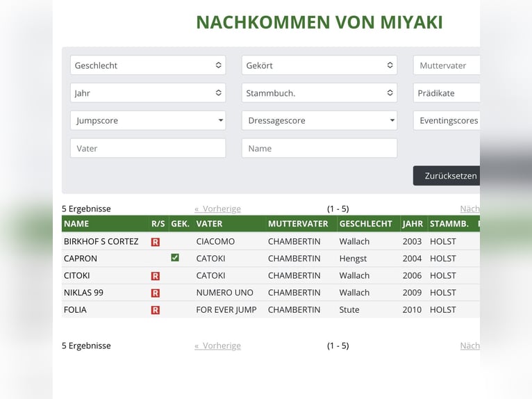Click the red R icon for NIKLAS 99

(x=156, y=293)
